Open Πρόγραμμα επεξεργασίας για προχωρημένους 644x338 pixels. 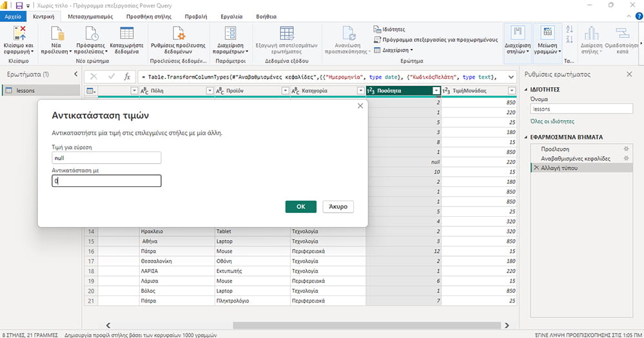coord(435,40)
